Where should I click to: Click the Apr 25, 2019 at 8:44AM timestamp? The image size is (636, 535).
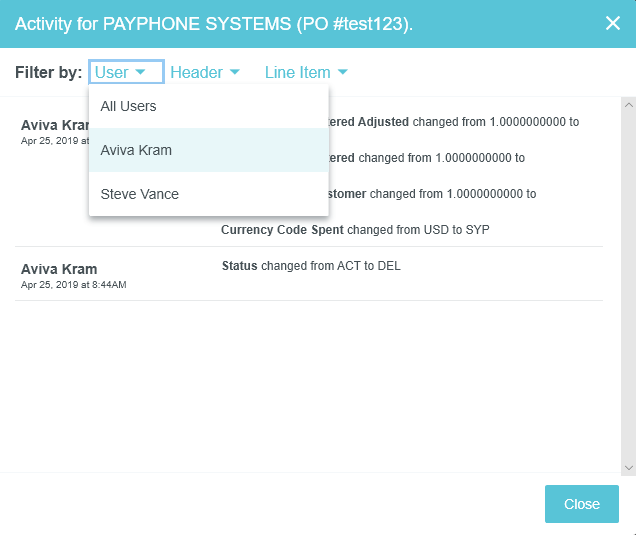tap(73, 285)
